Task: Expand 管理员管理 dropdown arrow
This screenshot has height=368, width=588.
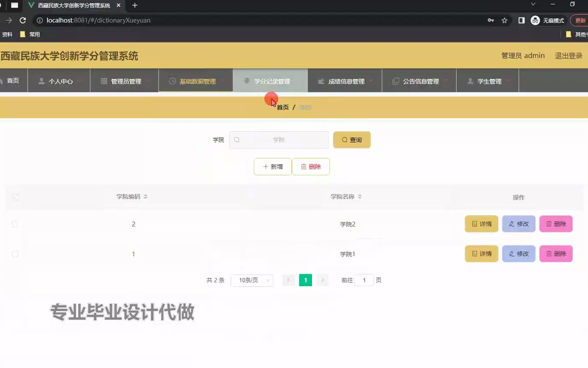Action: (148, 80)
